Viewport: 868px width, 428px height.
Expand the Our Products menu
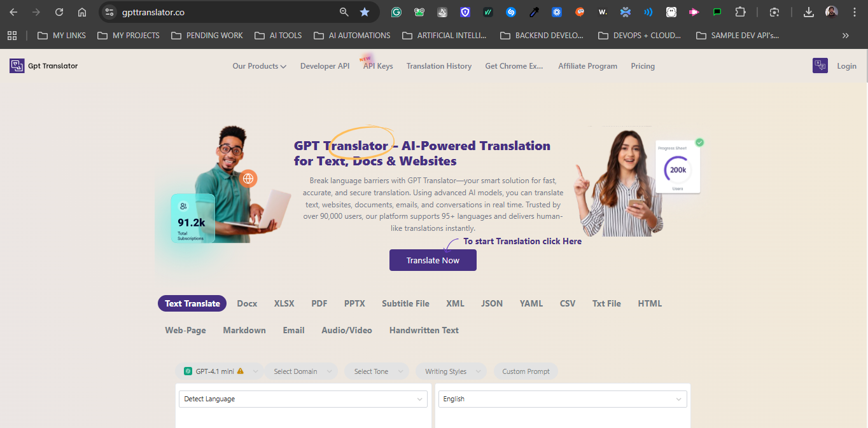(x=259, y=66)
